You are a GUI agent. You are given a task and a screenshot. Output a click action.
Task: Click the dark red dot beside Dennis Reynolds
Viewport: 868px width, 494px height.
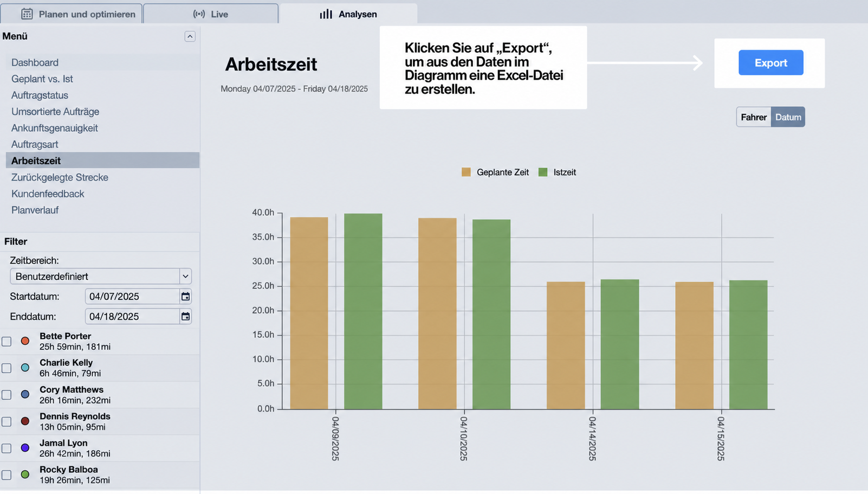[25, 421]
